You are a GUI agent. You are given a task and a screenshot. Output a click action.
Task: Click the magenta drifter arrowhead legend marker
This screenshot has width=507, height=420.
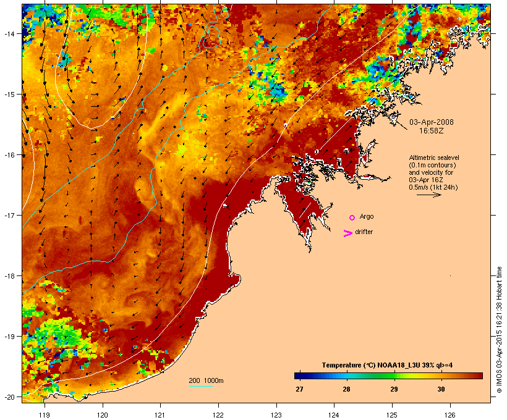[x=347, y=233]
